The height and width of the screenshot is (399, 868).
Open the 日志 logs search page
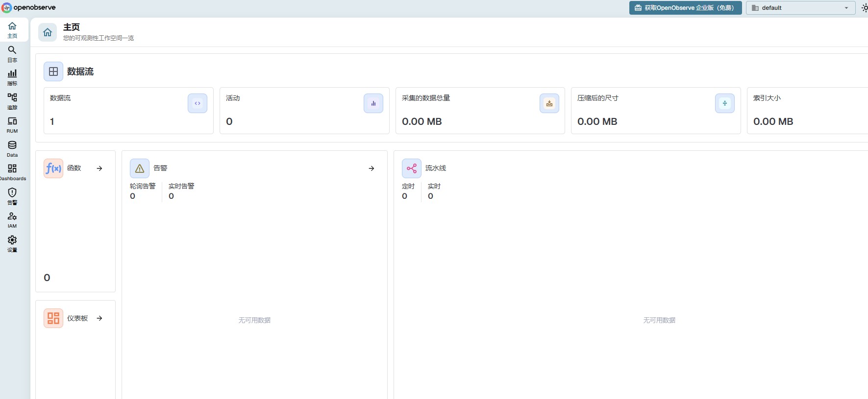click(12, 54)
